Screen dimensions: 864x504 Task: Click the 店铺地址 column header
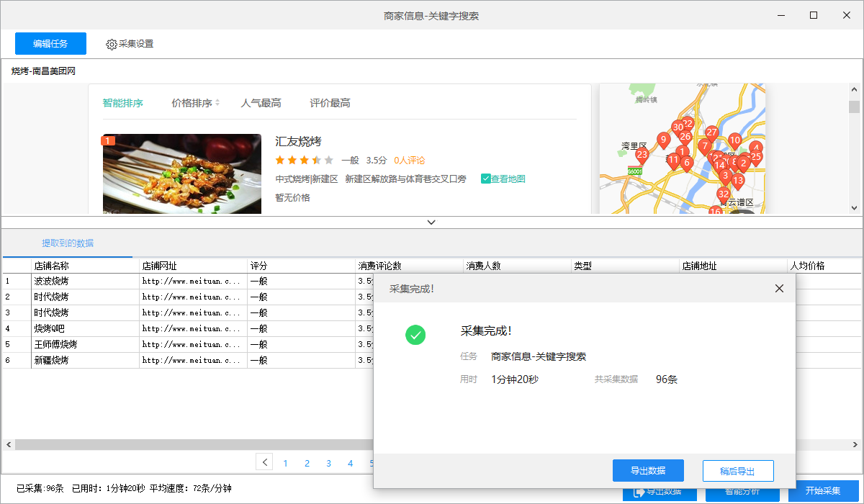(x=734, y=266)
